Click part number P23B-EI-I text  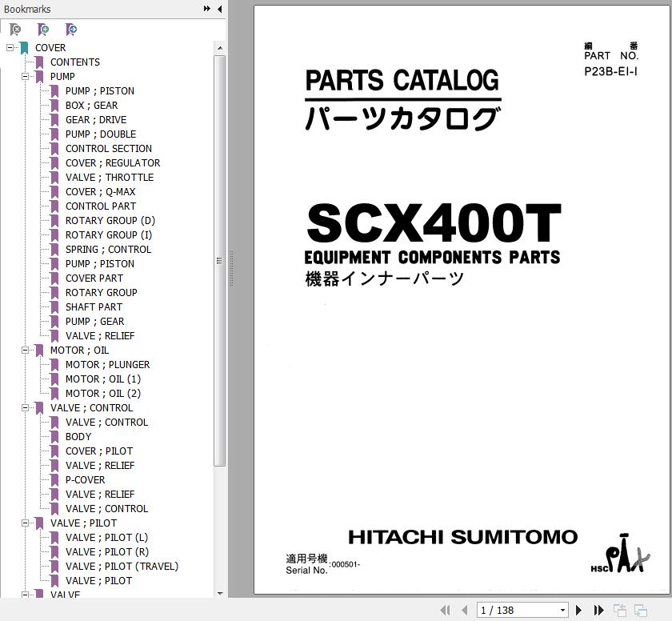(610, 71)
